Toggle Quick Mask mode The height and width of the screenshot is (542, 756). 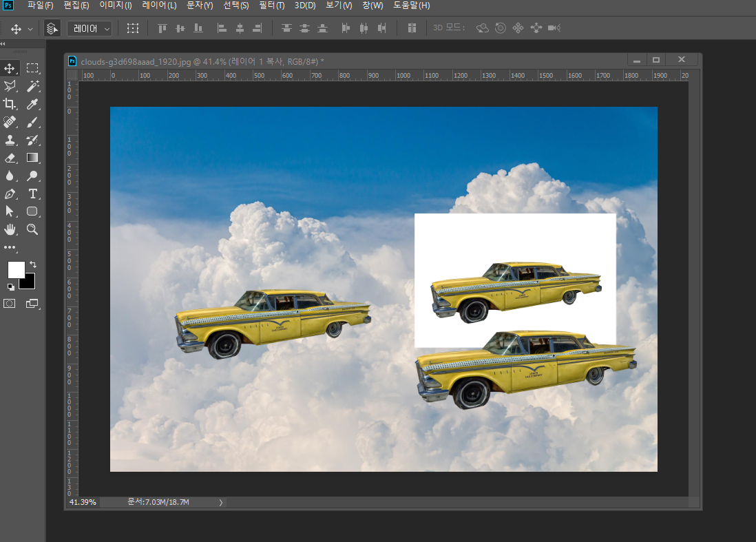(10, 303)
